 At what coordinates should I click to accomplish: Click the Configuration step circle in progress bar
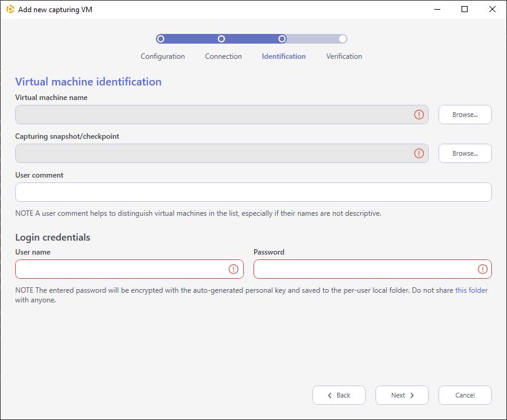pyautogui.click(x=160, y=39)
